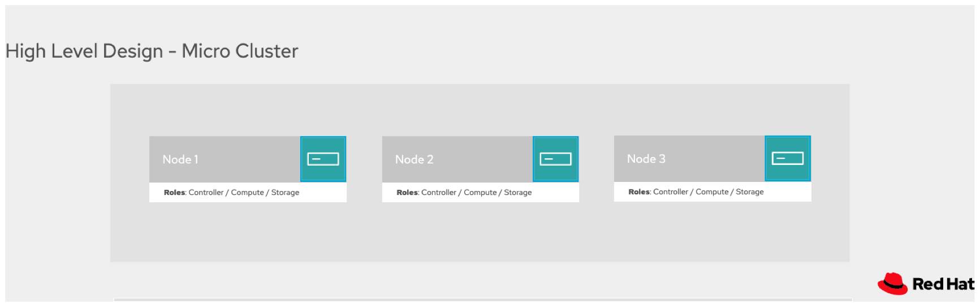Select the Node 3 label
The height and width of the screenshot is (308, 980).
point(646,159)
